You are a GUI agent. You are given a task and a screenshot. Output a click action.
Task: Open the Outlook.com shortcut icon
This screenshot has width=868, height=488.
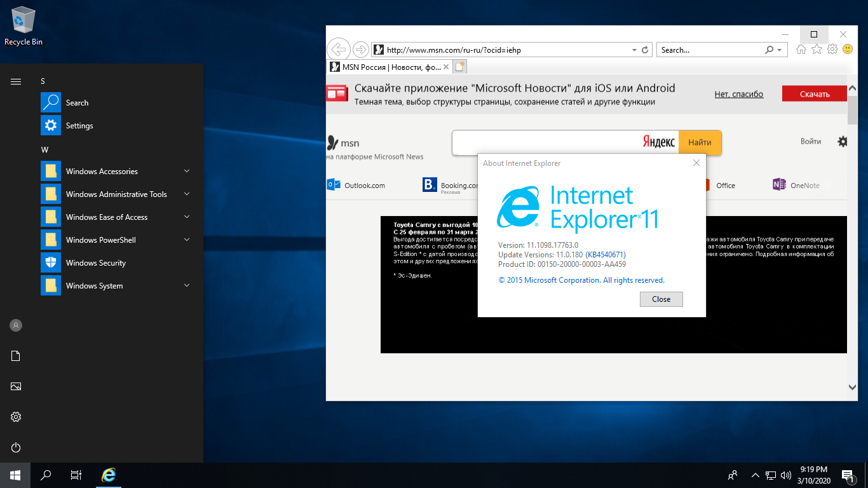(x=333, y=185)
